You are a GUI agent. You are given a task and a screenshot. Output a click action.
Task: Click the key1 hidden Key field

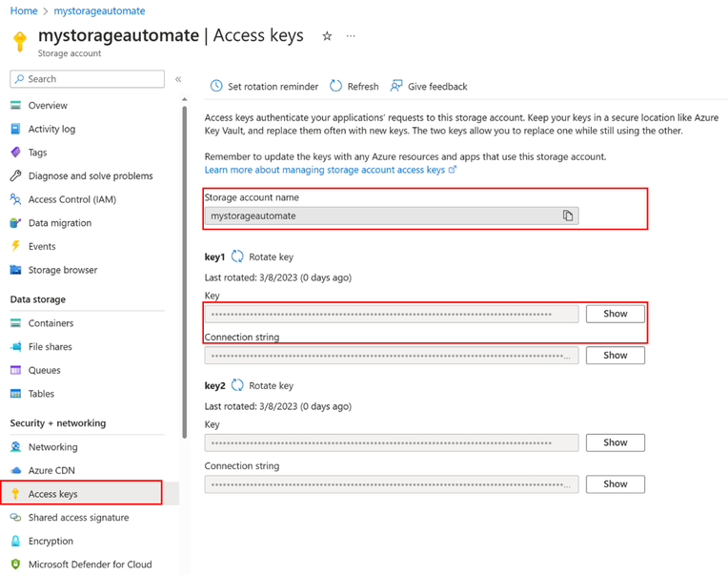392,314
